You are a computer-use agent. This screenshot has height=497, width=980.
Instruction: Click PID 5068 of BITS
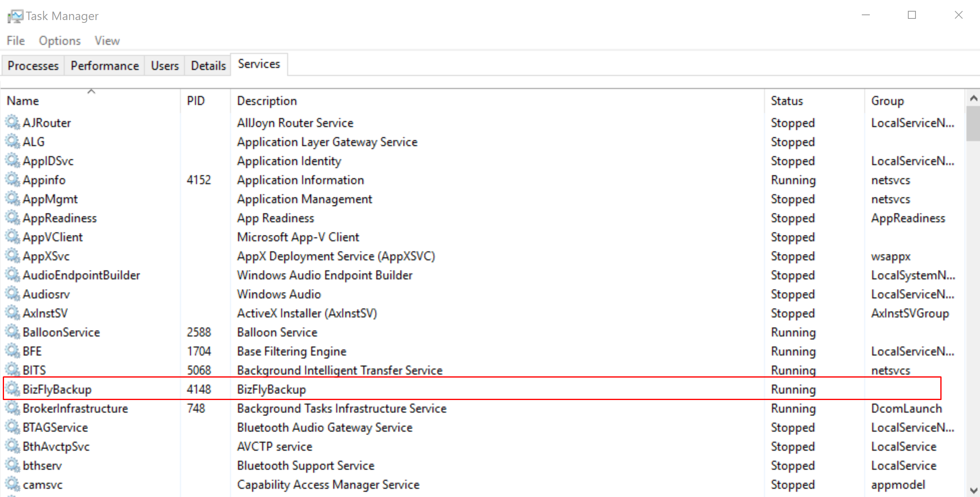[x=199, y=370]
